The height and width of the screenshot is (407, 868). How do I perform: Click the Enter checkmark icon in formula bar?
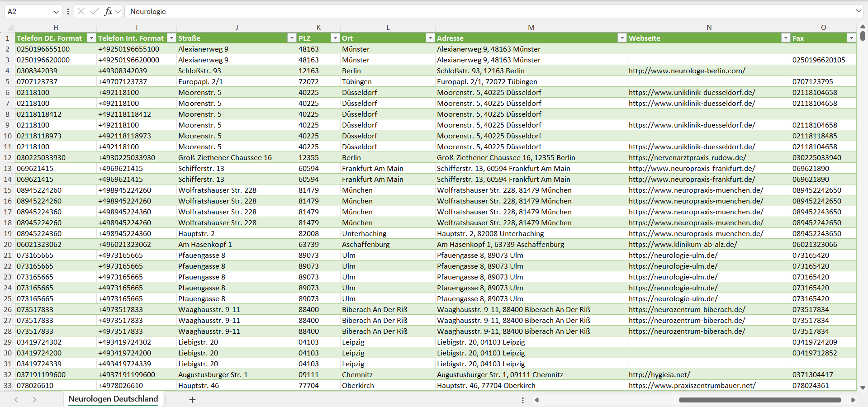(95, 11)
